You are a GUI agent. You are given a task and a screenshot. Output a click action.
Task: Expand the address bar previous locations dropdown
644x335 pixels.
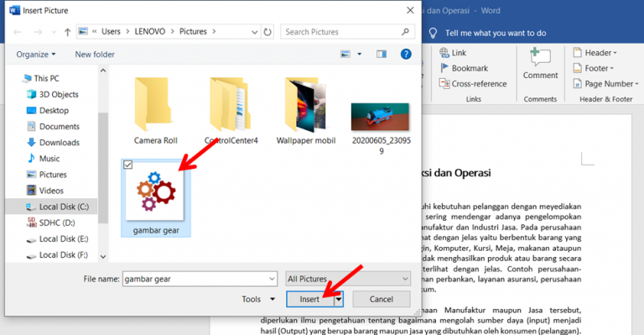coord(254,32)
